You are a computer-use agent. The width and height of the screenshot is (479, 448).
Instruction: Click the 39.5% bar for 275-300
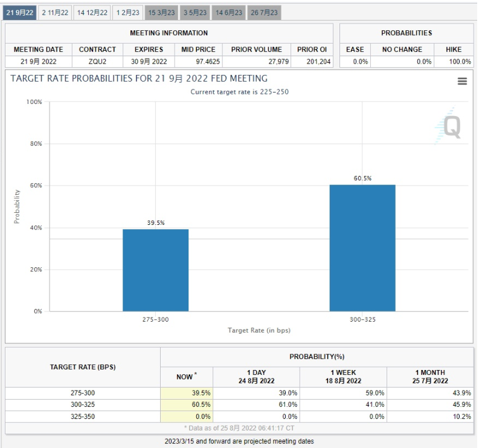(x=155, y=270)
